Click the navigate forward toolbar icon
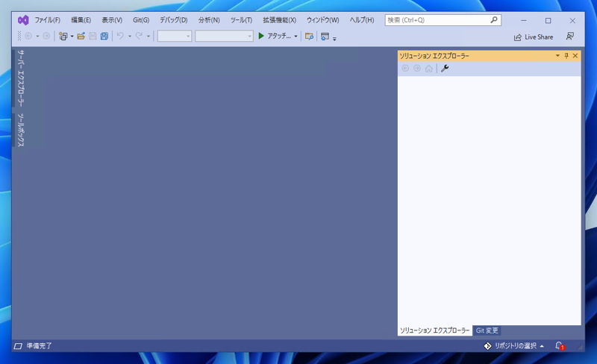The image size is (597, 364). click(x=46, y=36)
